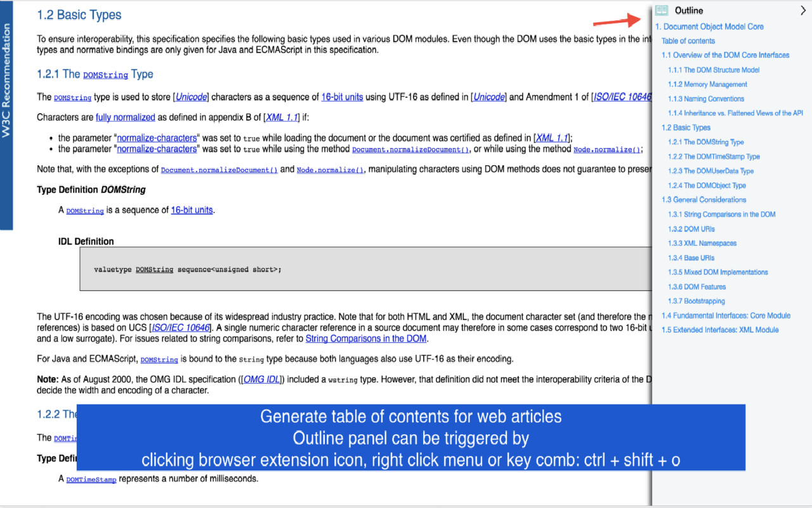This screenshot has height=508, width=812.
Task: Open '1.3 General Considerations' in outline
Action: tap(704, 200)
